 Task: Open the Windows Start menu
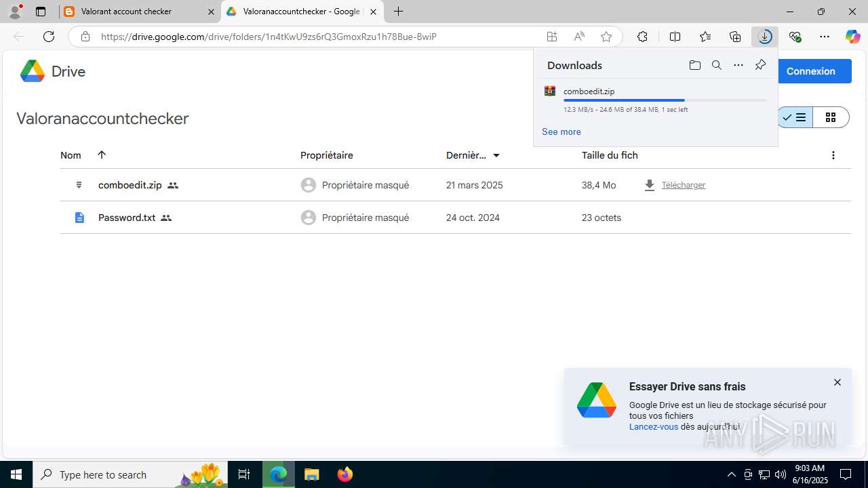16,474
